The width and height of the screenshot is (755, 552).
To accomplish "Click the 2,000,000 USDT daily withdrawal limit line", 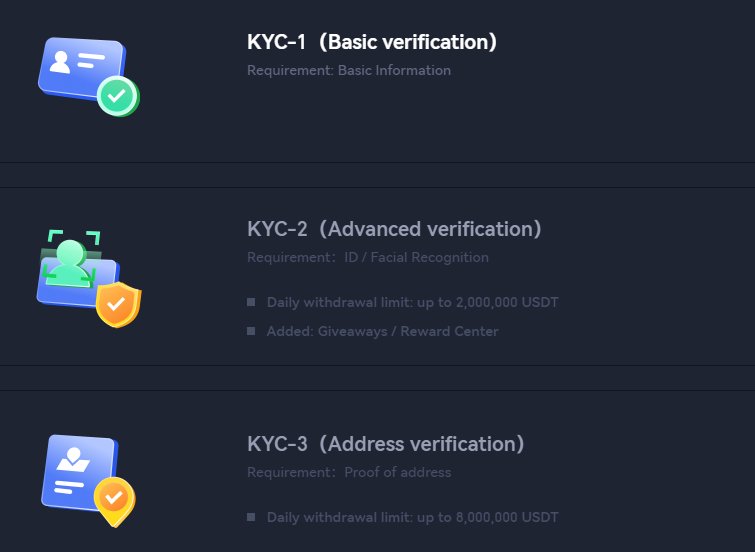I will (412, 302).
